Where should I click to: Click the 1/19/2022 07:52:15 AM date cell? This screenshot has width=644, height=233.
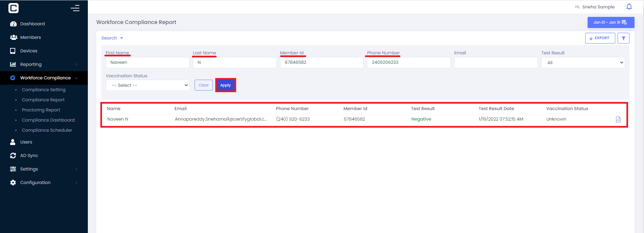[501, 119]
